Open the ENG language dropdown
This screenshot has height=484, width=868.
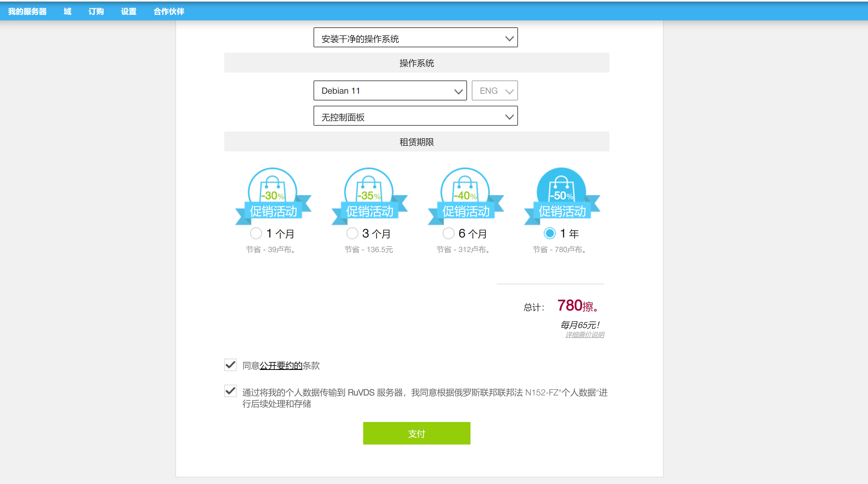pyautogui.click(x=494, y=90)
